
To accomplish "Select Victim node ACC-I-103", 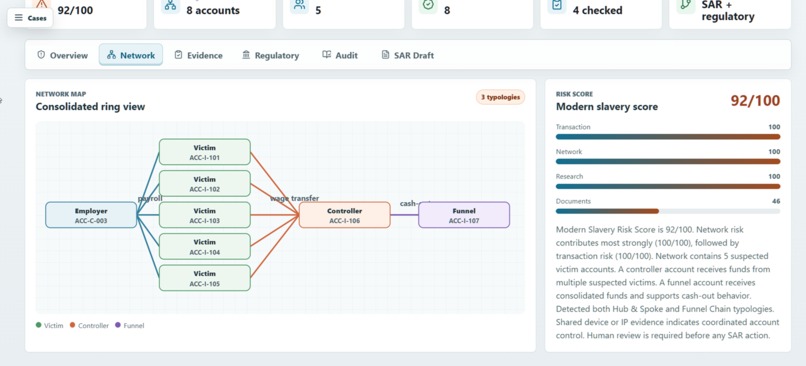I will (x=205, y=215).
